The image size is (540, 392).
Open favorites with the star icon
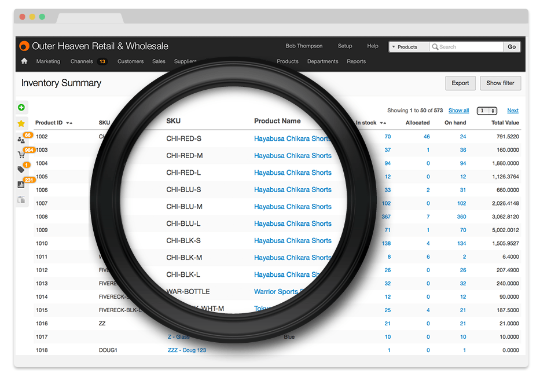(x=21, y=123)
